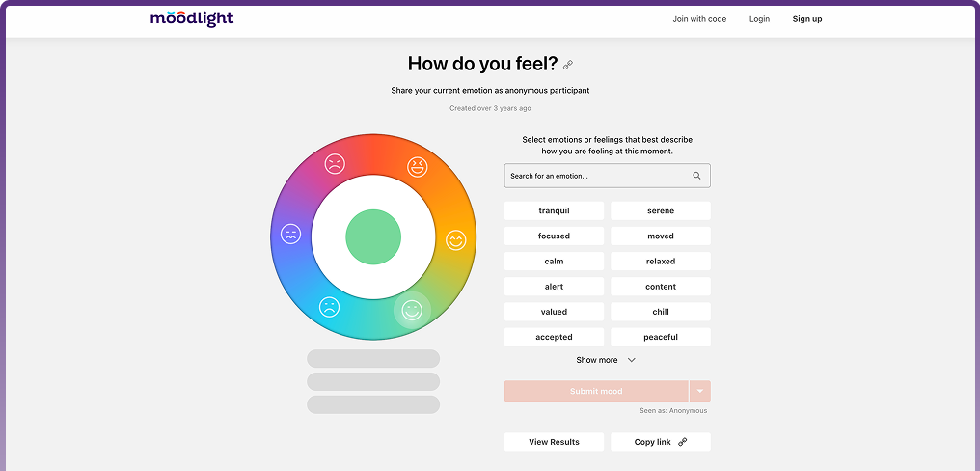Image resolution: width=980 pixels, height=471 pixels.
Task: Toggle the 'tranquil' emotion chip
Action: click(x=554, y=210)
